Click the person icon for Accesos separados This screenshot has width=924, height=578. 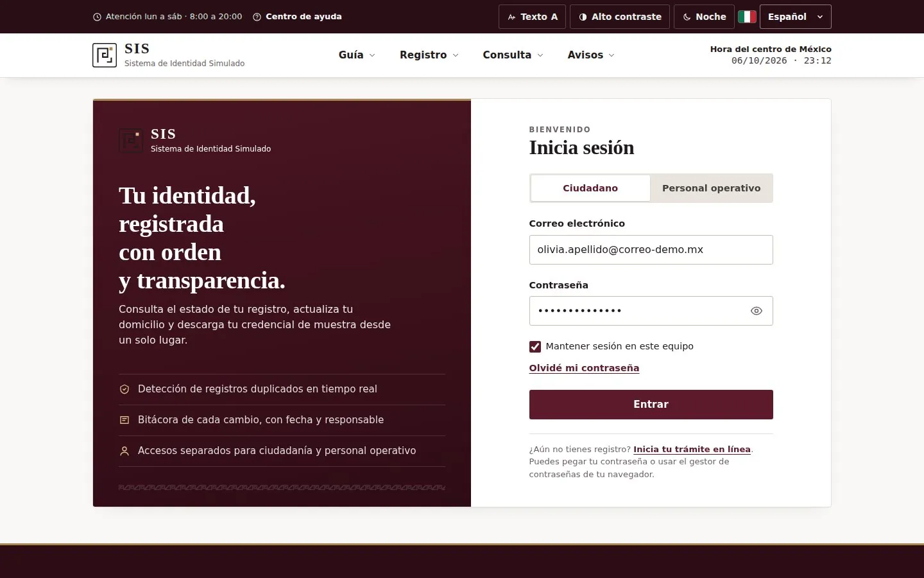pyautogui.click(x=124, y=451)
